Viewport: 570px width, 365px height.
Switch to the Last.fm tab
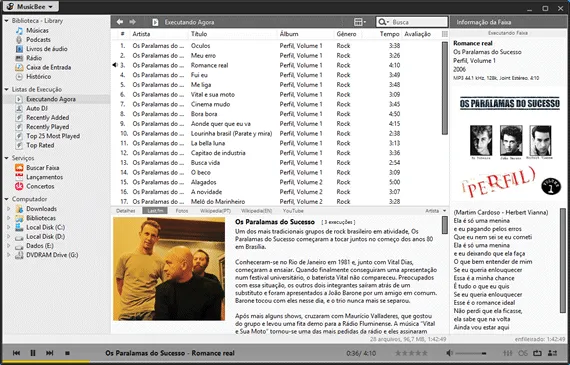click(x=155, y=211)
